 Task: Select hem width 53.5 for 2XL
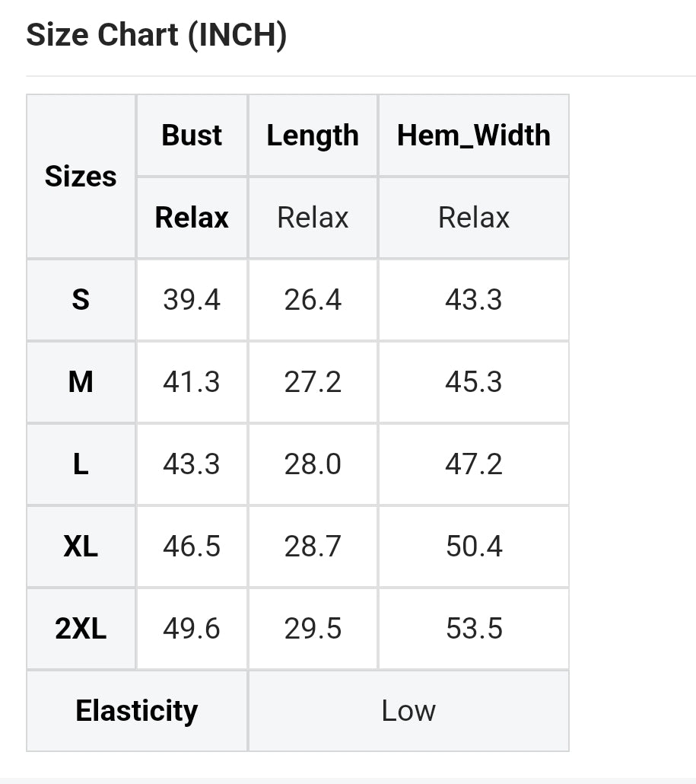tap(473, 629)
